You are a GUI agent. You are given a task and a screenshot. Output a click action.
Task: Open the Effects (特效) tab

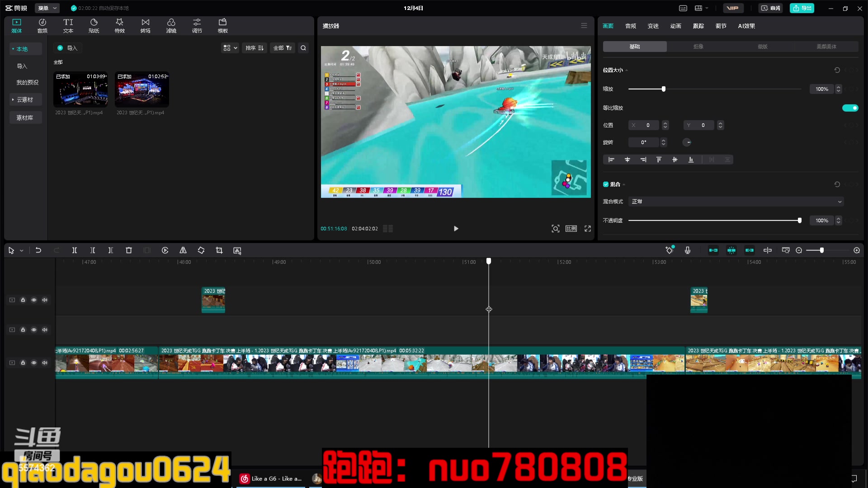pyautogui.click(x=120, y=26)
